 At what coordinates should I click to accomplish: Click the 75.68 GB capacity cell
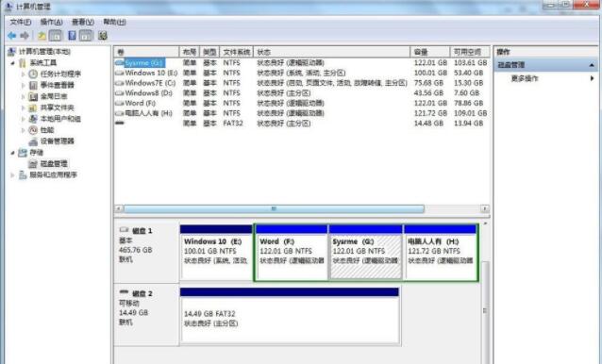tap(428, 83)
